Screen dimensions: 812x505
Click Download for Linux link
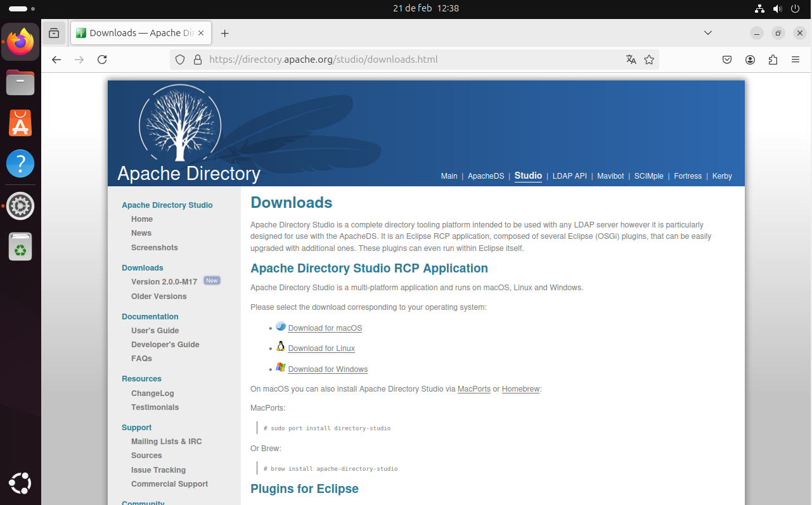pyautogui.click(x=321, y=348)
